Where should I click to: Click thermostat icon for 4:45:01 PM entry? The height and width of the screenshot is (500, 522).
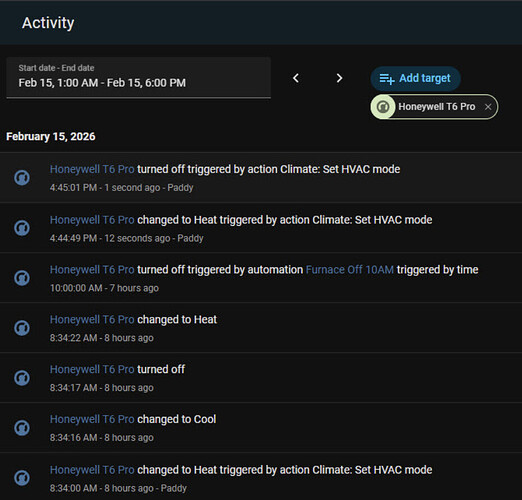(x=22, y=178)
